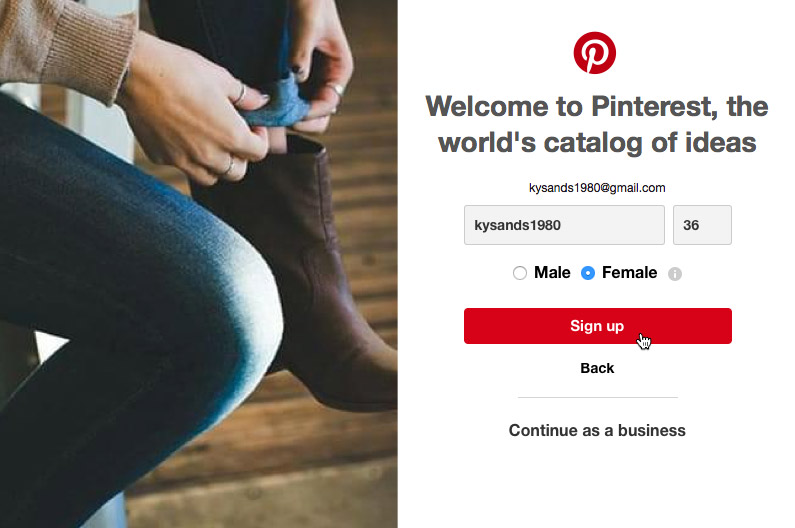The image size is (795, 528).
Task: Click the 'Female' label text
Action: pos(629,272)
